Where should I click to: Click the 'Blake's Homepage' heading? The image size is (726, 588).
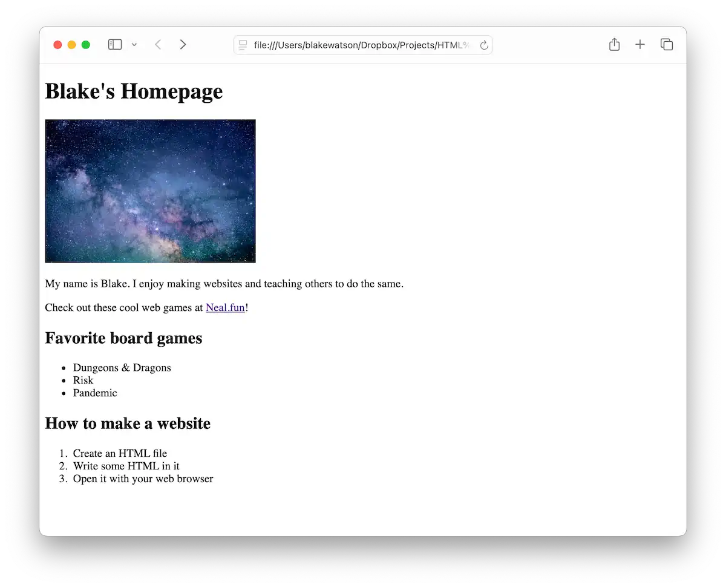click(134, 91)
